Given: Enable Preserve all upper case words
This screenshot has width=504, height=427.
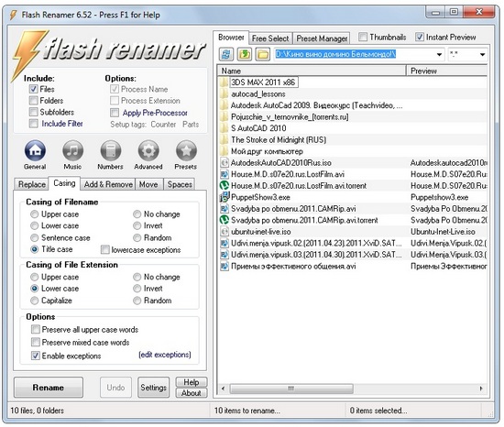Looking at the screenshot, I should 36,329.
